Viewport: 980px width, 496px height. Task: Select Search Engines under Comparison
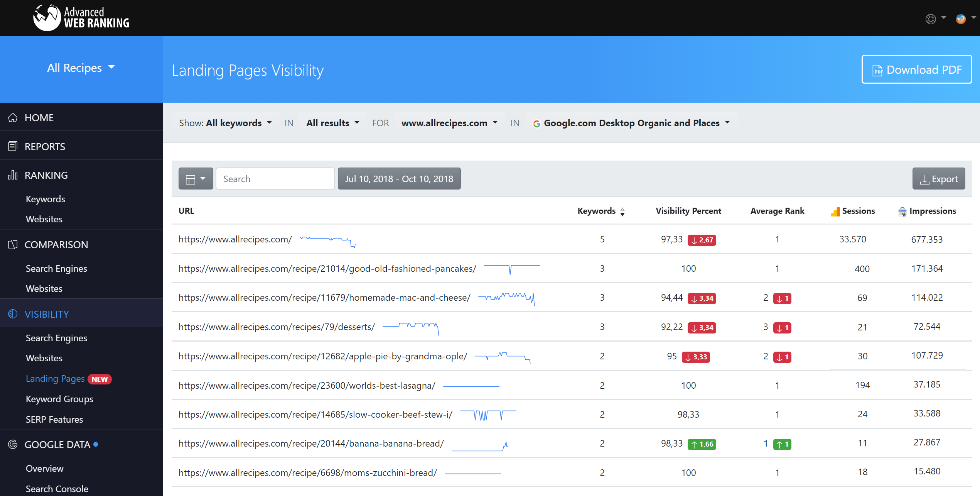pos(56,268)
